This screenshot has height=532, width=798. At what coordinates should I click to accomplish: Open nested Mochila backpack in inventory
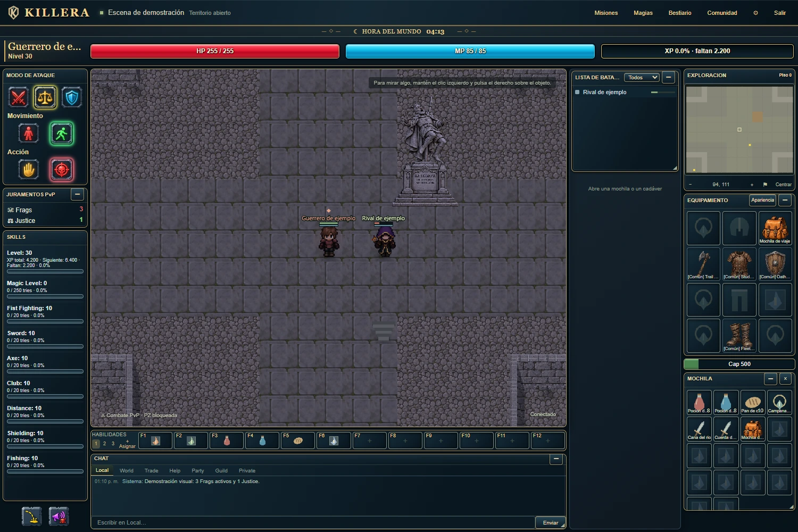(752, 429)
